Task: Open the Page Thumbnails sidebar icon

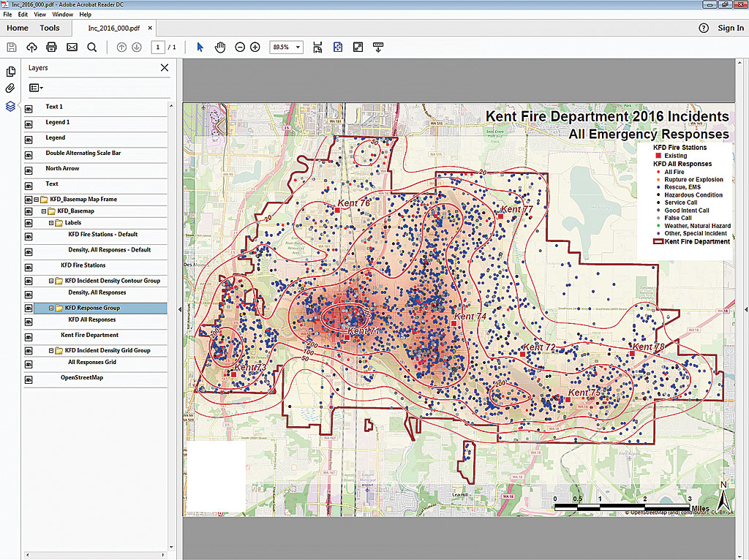Action: tap(10, 72)
